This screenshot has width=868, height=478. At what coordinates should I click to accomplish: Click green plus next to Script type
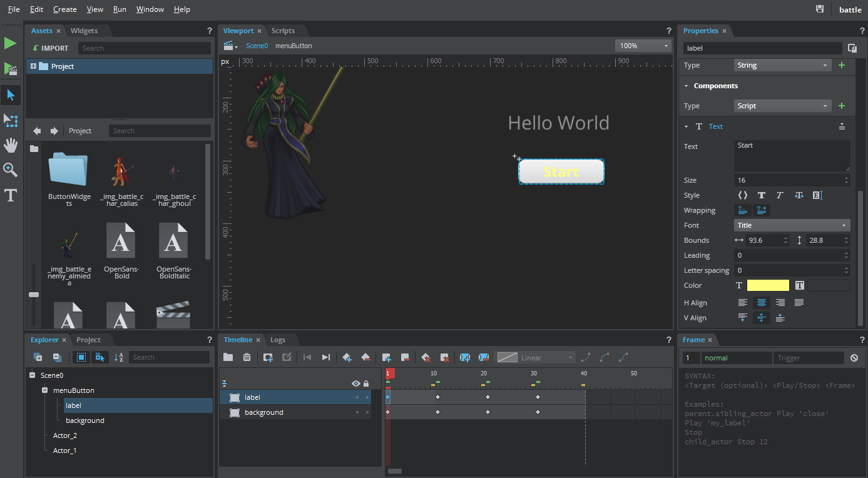pos(842,106)
